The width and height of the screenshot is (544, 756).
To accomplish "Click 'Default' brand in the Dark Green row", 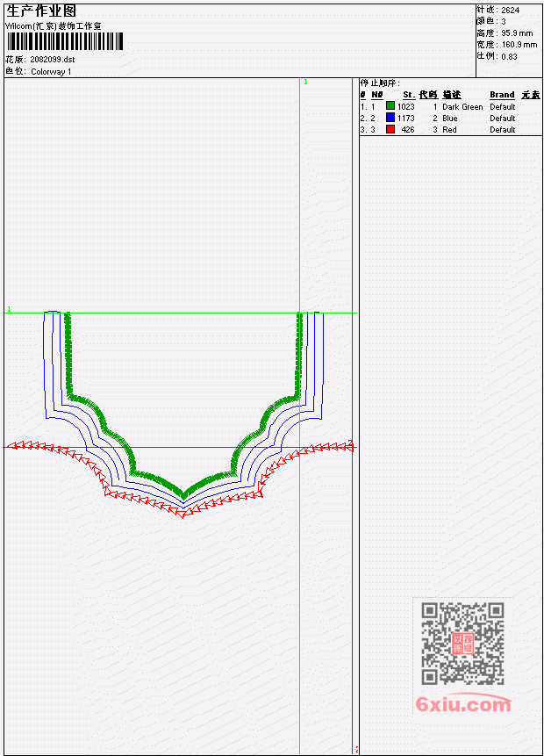I will pyautogui.click(x=503, y=106).
